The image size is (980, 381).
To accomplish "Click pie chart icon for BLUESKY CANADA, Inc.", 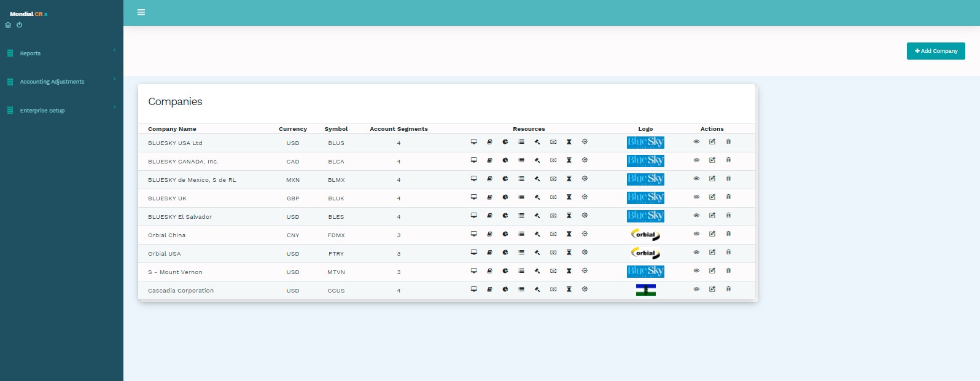I will (x=505, y=160).
